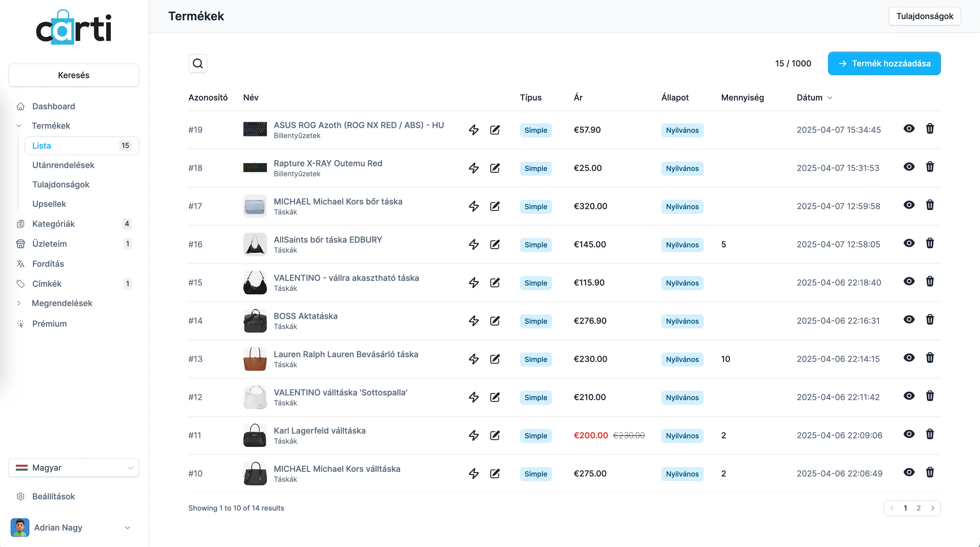Edit the VALENTINO vállra akasztható táska product
This screenshot has width=980, height=547.
point(495,283)
